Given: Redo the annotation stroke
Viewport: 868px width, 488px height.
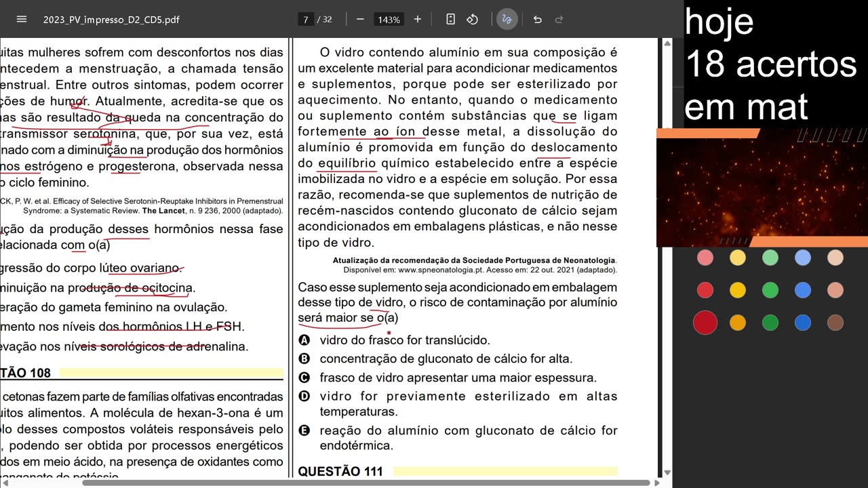Looking at the screenshot, I should (x=559, y=19).
